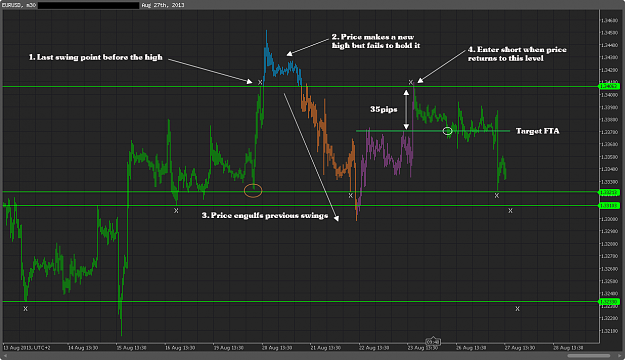Click the EURUSD, m30 chart title

(19, 5)
